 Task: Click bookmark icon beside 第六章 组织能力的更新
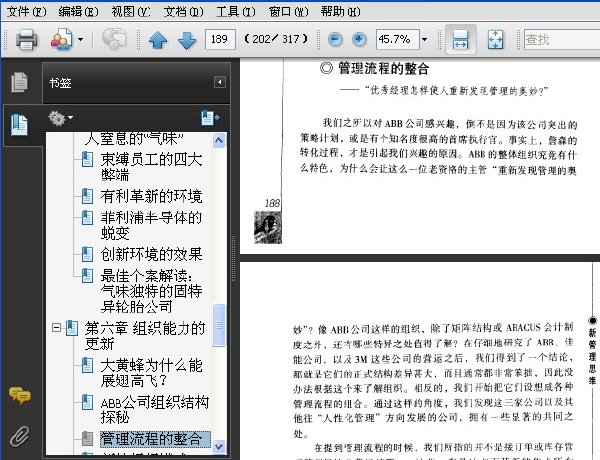72,328
